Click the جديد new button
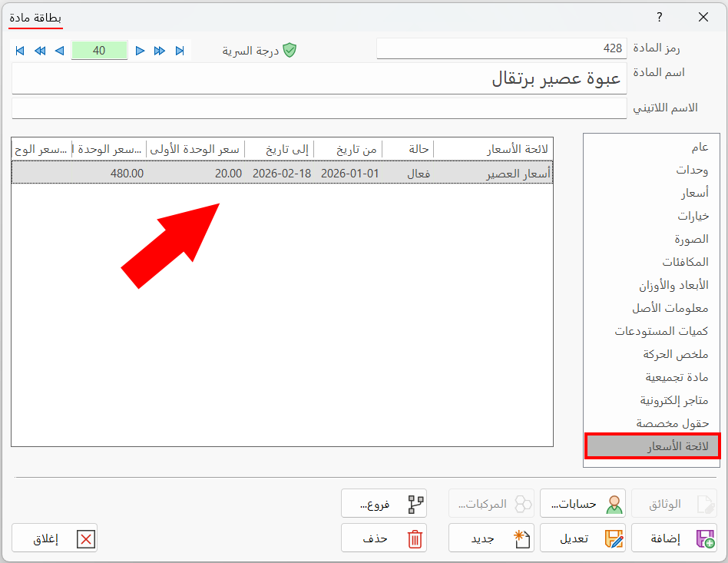The image size is (728, 563). (491, 538)
